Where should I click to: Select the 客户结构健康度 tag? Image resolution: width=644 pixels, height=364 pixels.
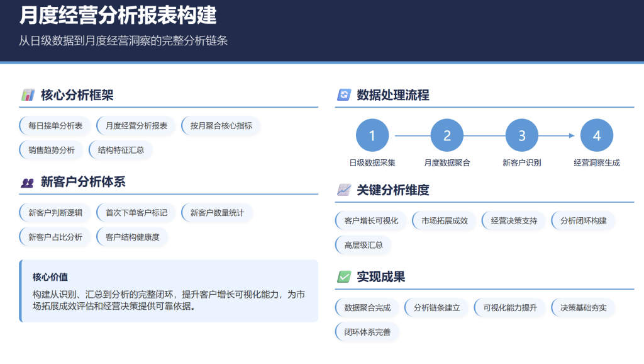click(132, 237)
